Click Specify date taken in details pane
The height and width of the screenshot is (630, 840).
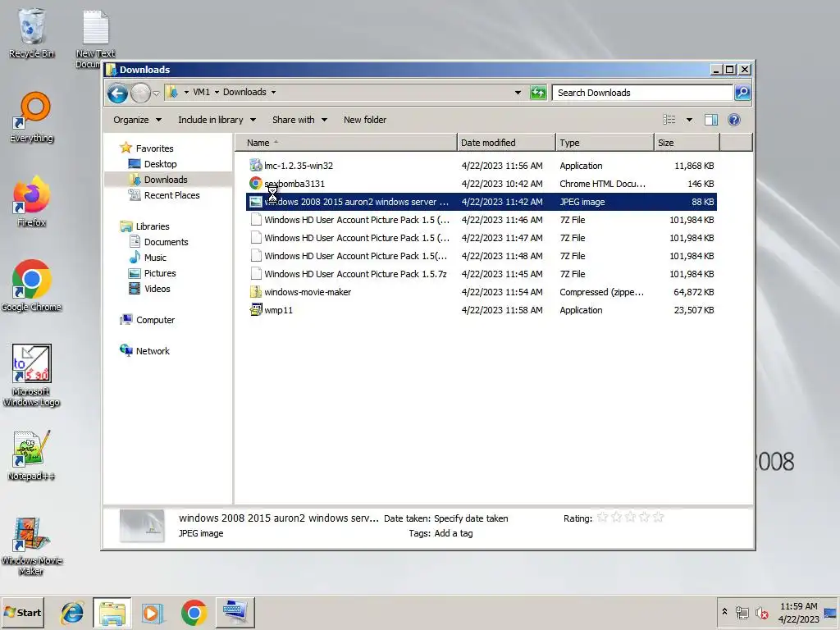click(x=471, y=518)
